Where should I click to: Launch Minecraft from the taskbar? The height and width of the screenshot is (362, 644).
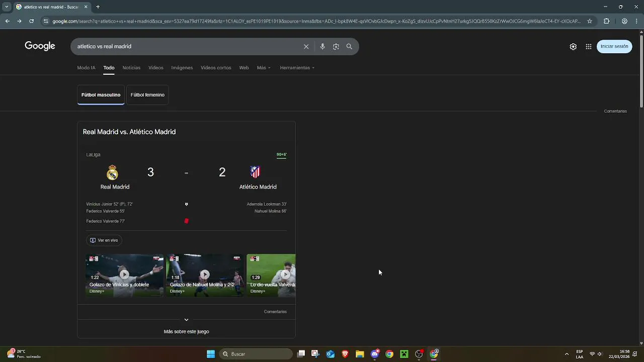tap(404, 354)
